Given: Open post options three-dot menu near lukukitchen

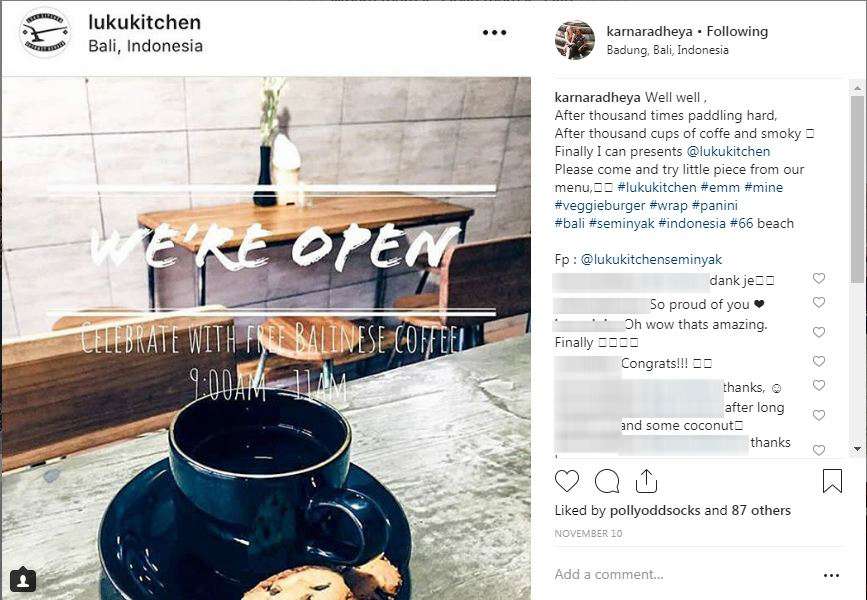Looking at the screenshot, I should click(x=494, y=33).
